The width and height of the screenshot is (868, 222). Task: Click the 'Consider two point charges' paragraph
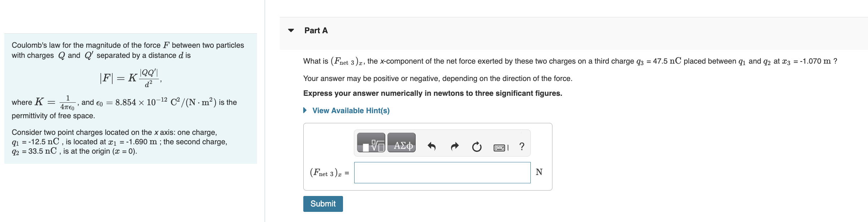(119, 142)
